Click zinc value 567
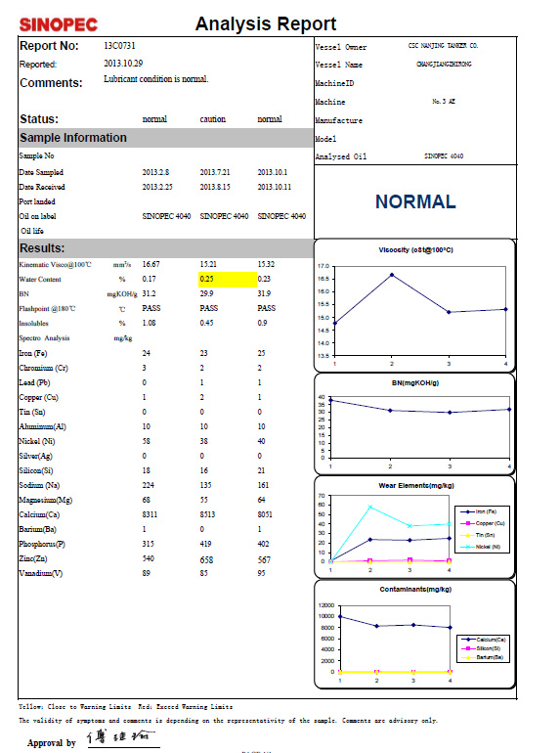This screenshot has height=753, width=560. click(264, 560)
